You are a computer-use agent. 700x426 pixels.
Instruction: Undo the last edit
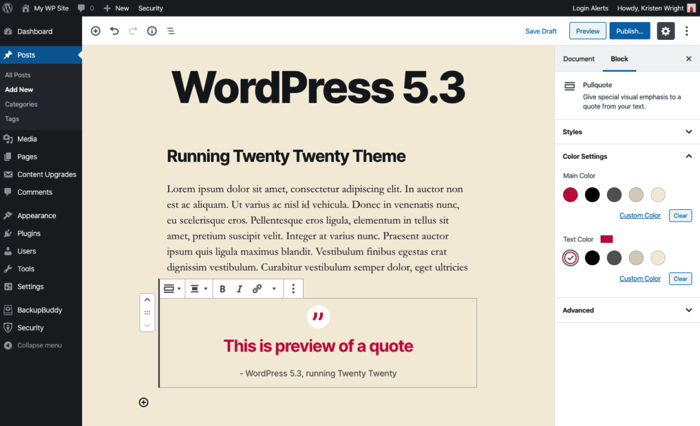114,31
